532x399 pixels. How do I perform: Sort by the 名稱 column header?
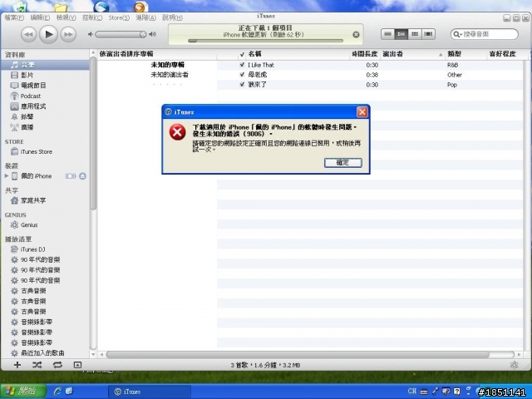[298, 54]
